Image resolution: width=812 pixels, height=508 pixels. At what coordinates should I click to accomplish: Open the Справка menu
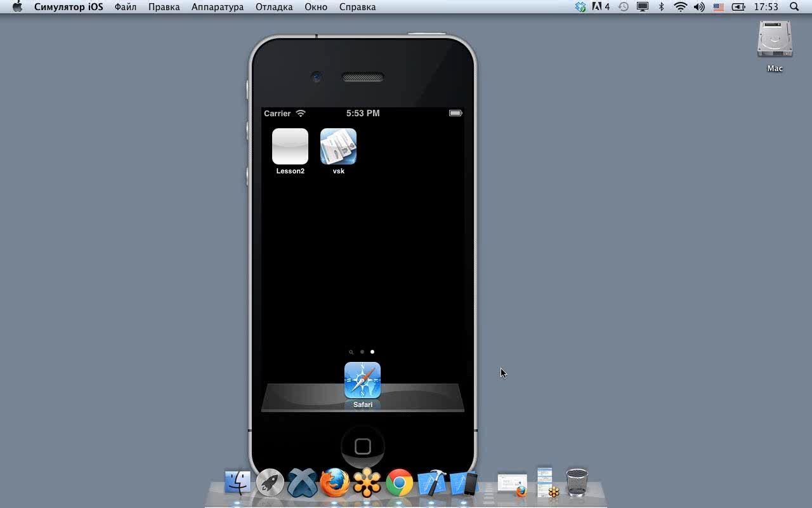[x=357, y=7]
